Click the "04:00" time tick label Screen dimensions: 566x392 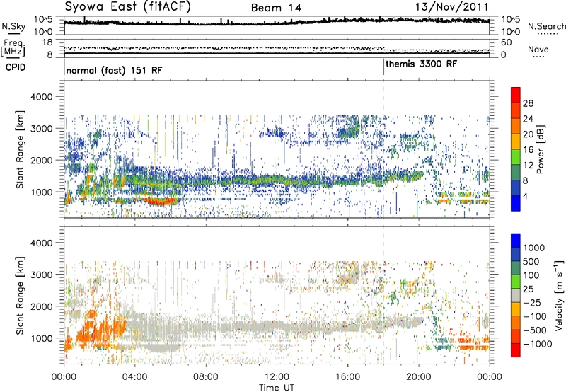[x=134, y=377]
